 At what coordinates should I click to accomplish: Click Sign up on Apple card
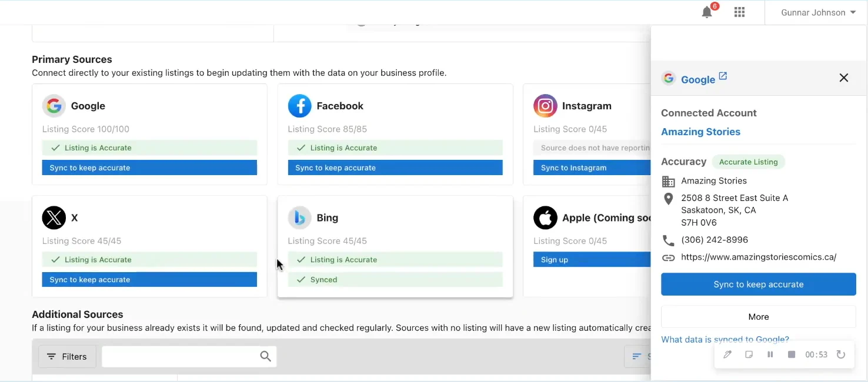click(x=592, y=259)
